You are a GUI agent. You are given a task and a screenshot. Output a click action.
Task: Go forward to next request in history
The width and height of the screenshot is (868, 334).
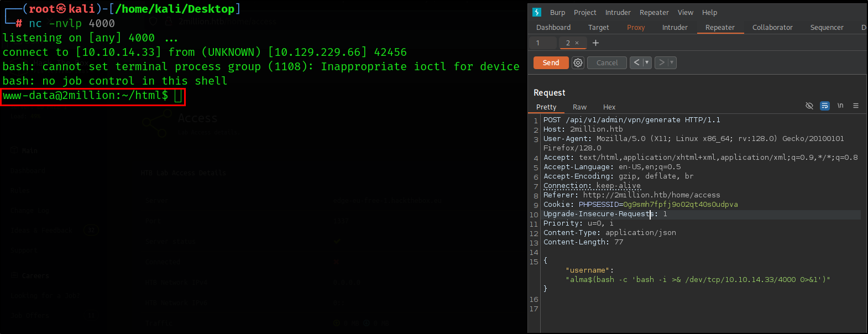pos(661,62)
